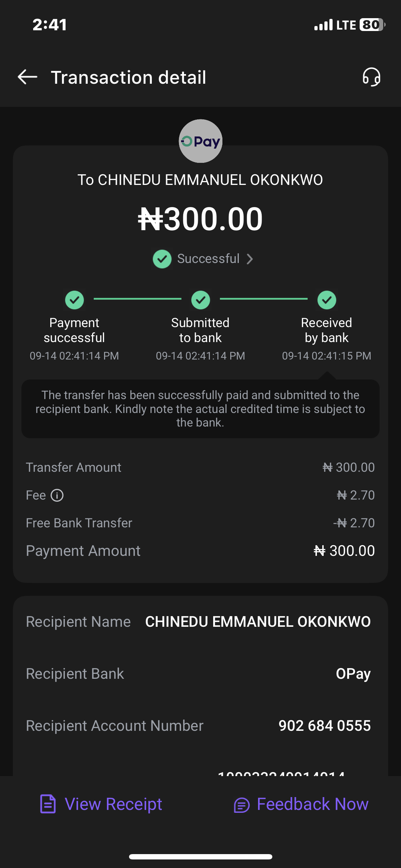
Task: Tap the battery indicator in status bar
Action: pyautogui.click(x=372, y=25)
